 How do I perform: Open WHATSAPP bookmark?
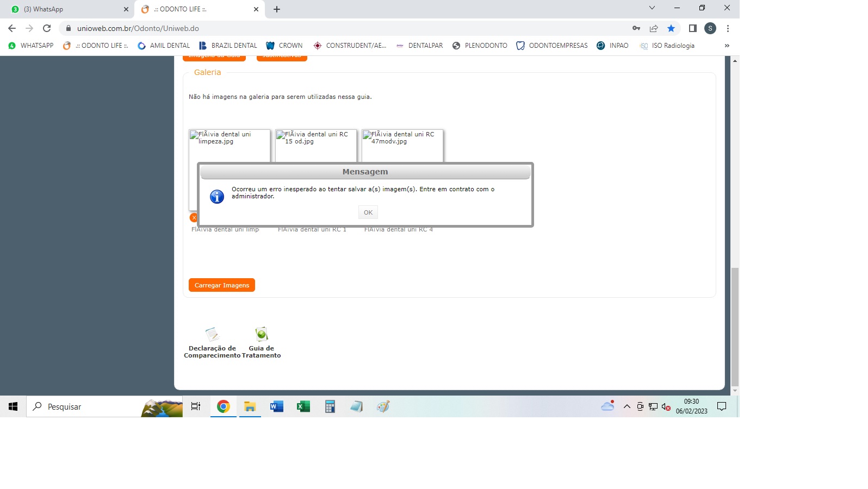[x=31, y=46]
